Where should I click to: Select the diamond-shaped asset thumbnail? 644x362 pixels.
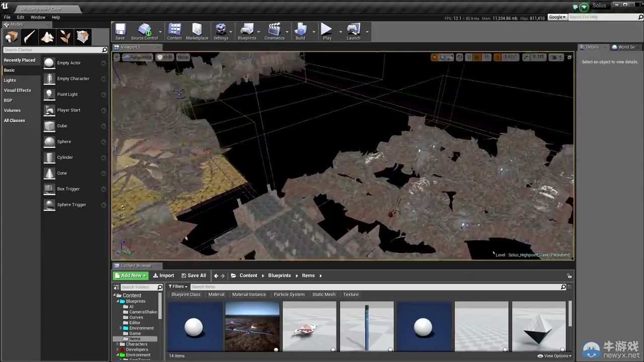click(539, 327)
